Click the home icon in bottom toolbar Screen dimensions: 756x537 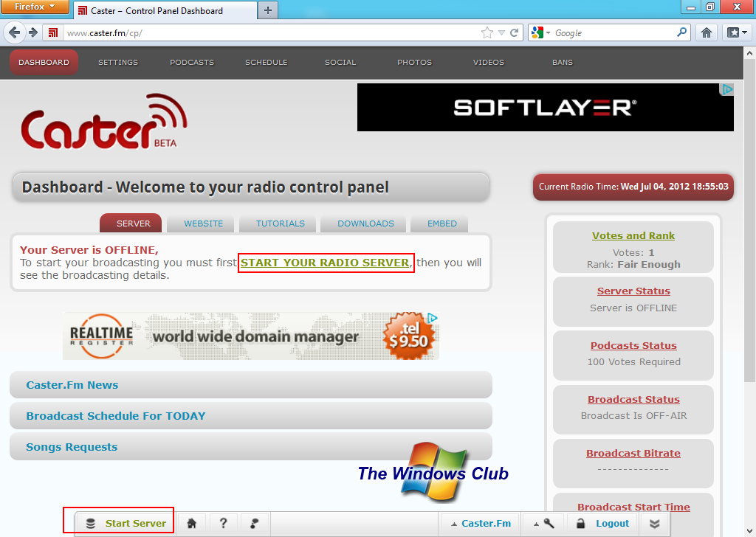tap(192, 523)
